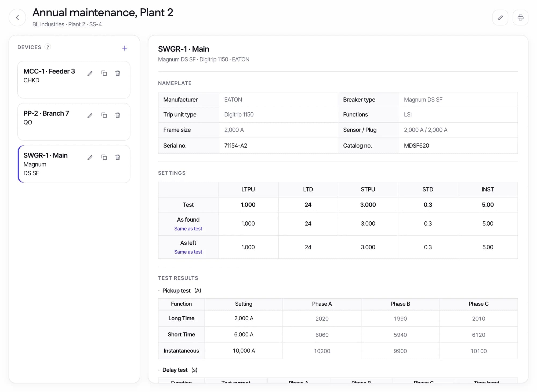Edit the As left INST value

coord(488,247)
